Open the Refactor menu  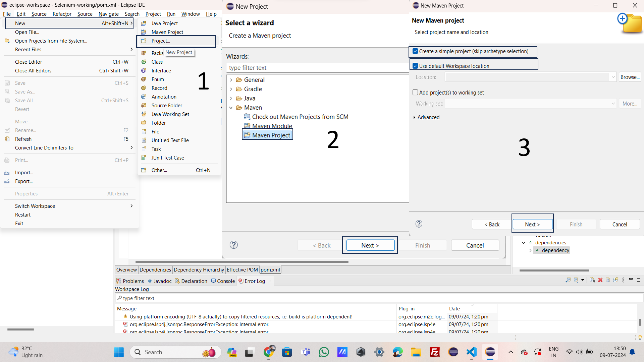click(62, 14)
